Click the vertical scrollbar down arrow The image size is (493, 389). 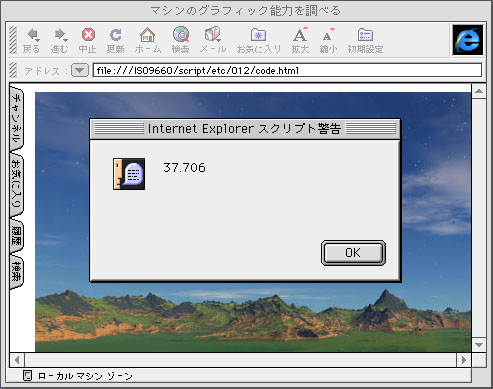479,345
